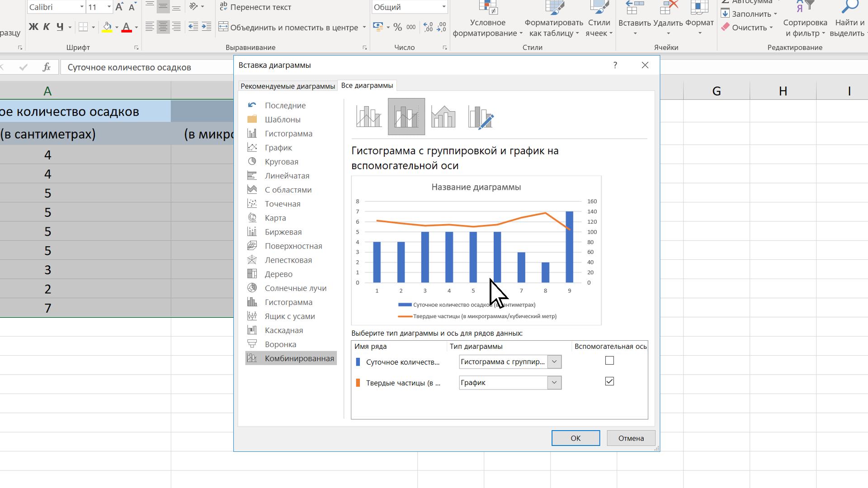Switch to Все диаграммы tab
This screenshot has height=488, width=868.
point(367,85)
